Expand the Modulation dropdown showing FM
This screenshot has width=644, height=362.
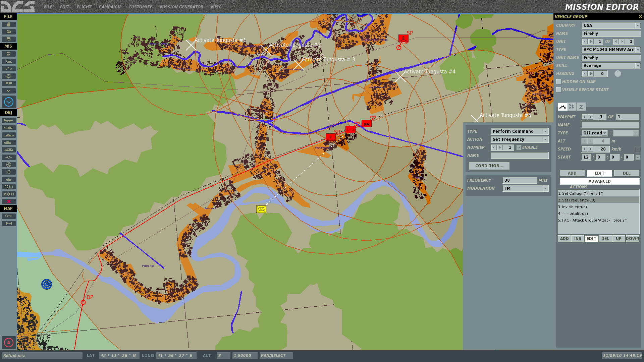[x=545, y=188]
